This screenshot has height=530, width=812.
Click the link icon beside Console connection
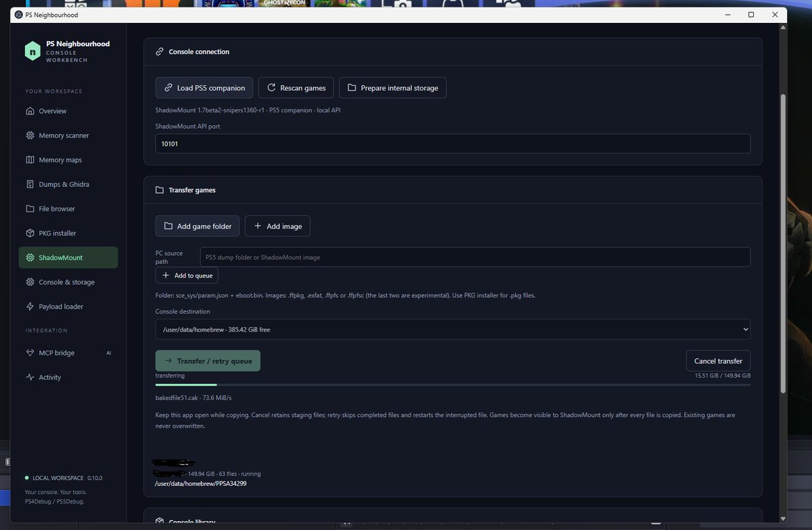[x=160, y=51]
